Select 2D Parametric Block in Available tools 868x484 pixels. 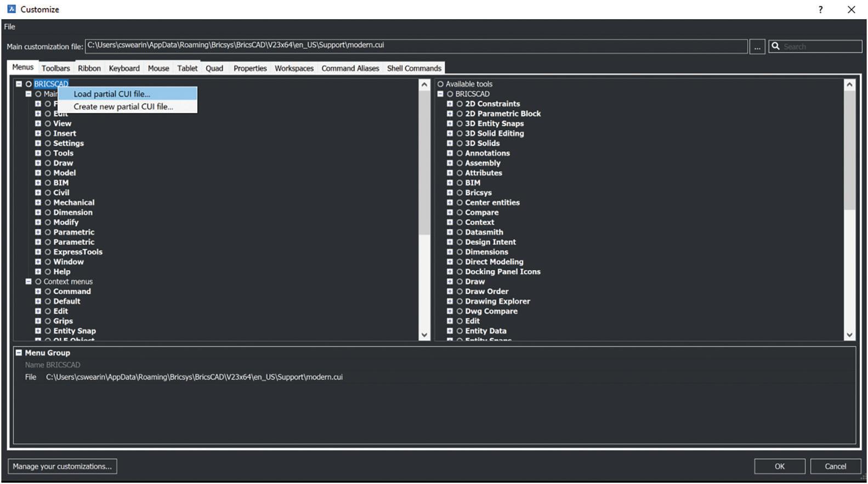click(x=503, y=113)
